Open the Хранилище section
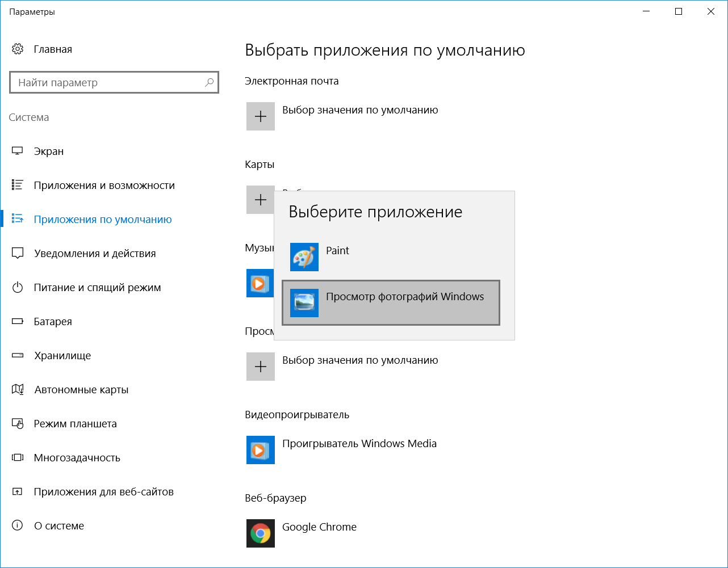Screen dimensions: 728x568 [114, 356]
